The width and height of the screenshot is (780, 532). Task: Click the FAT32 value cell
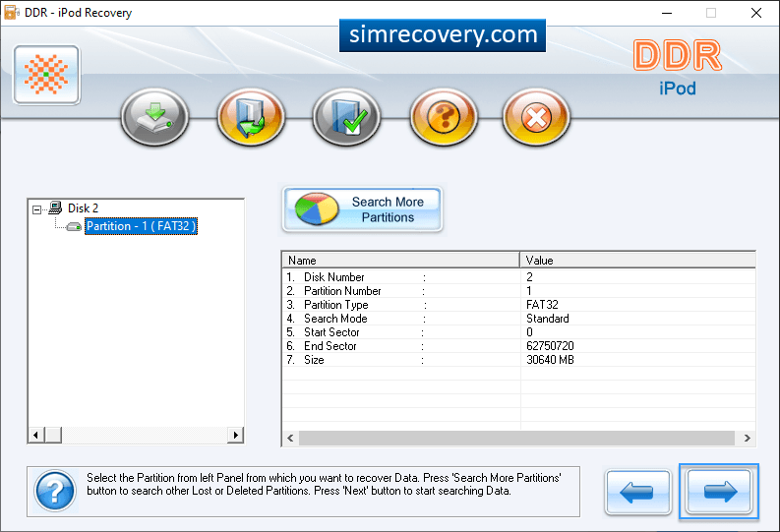click(x=542, y=305)
